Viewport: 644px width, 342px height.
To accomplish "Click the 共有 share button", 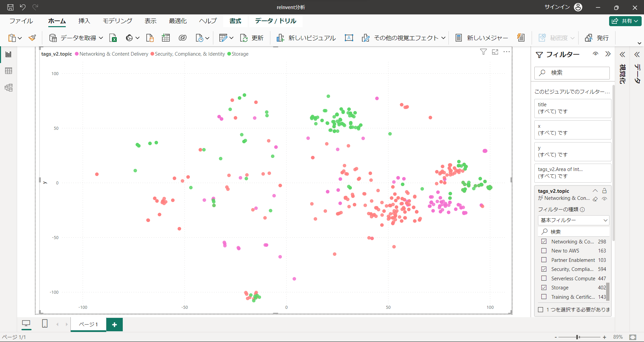I will point(625,21).
